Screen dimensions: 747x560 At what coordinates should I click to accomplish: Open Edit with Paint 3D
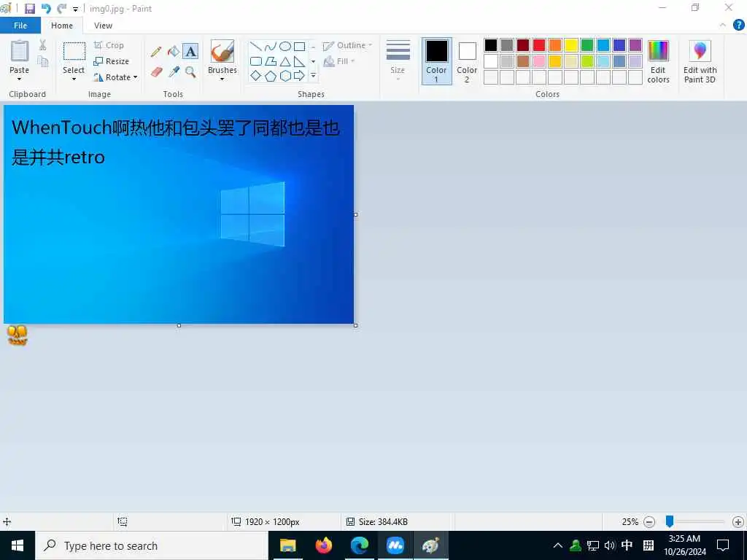700,62
